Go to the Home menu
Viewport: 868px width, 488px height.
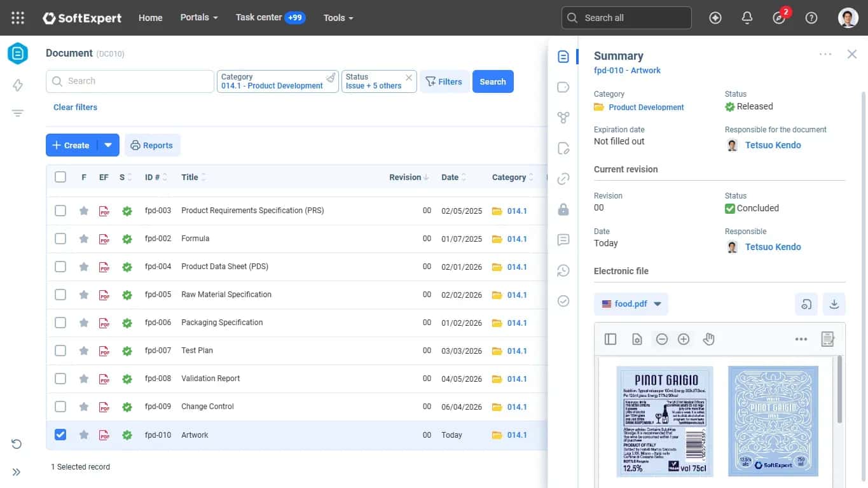[x=151, y=18]
